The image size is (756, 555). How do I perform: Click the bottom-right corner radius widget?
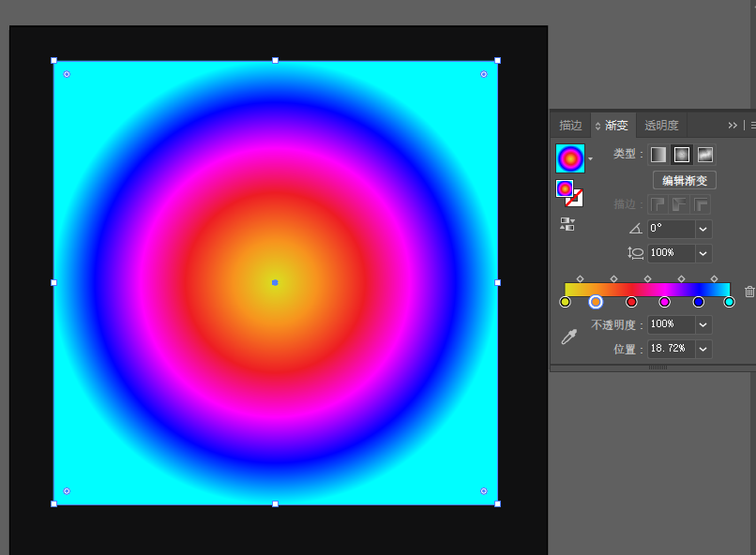(x=484, y=491)
